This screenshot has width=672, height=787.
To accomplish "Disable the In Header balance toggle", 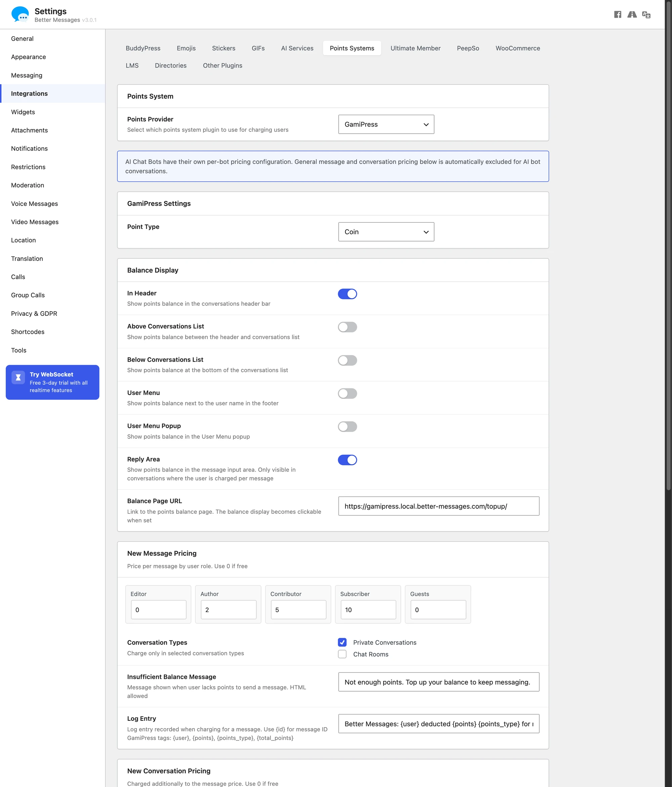I will [347, 294].
